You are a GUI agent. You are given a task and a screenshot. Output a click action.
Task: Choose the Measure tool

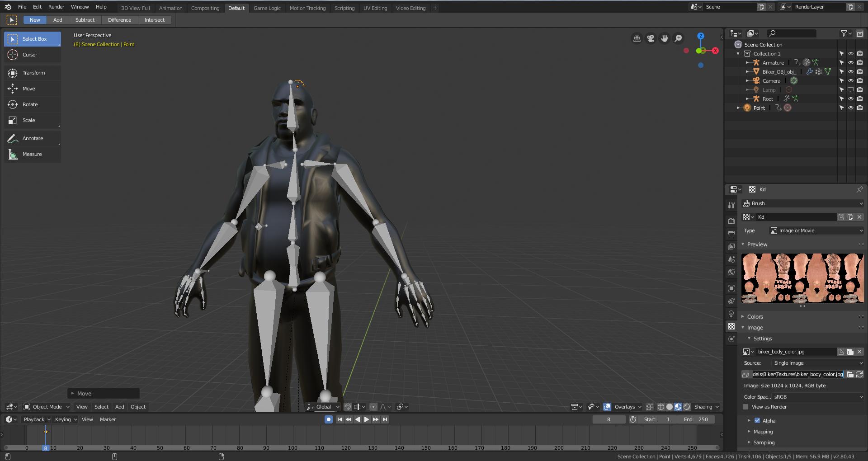[32, 154]
